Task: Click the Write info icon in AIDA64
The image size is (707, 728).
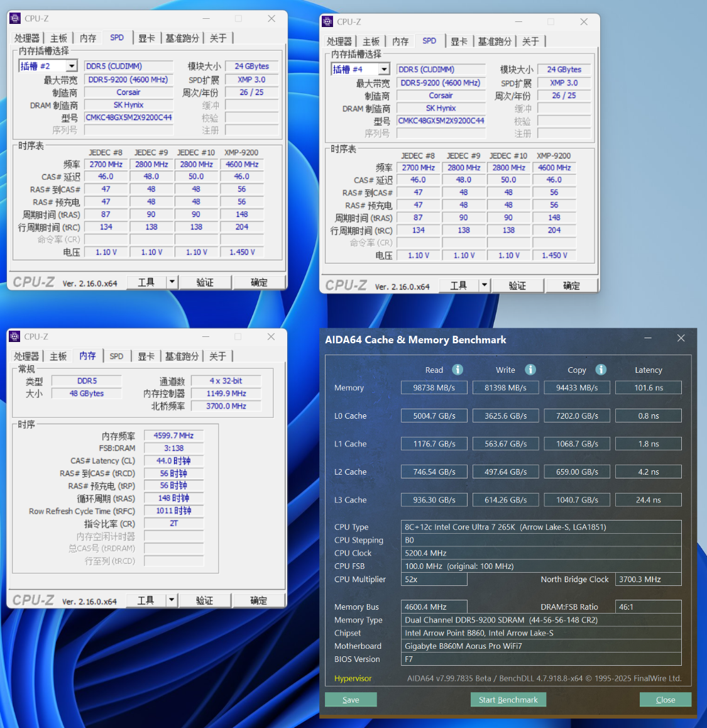Action: point(530,370)
